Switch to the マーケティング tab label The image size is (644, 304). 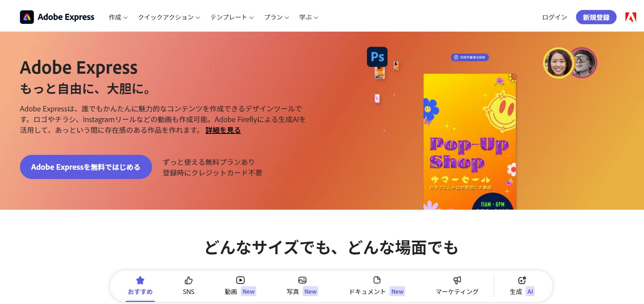pos(457,292)
